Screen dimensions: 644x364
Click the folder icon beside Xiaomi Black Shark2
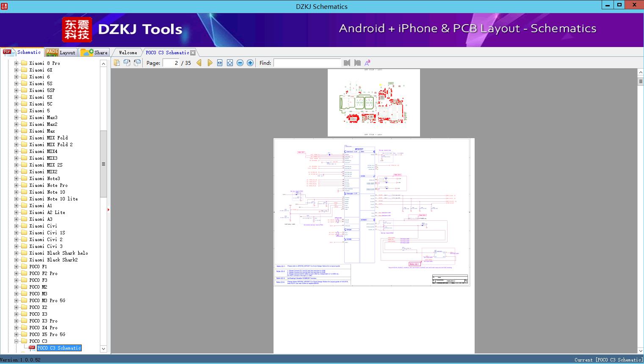[24, 260]
